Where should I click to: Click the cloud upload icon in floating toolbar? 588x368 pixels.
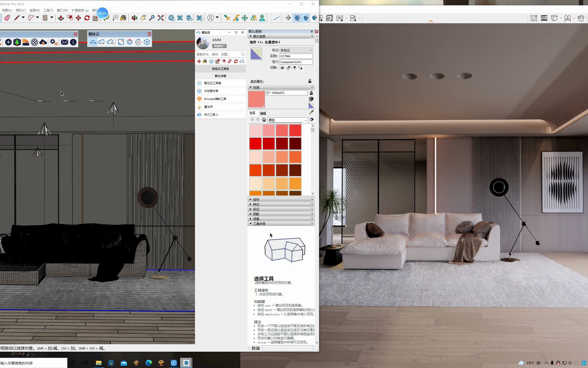(x=43, y=42)
